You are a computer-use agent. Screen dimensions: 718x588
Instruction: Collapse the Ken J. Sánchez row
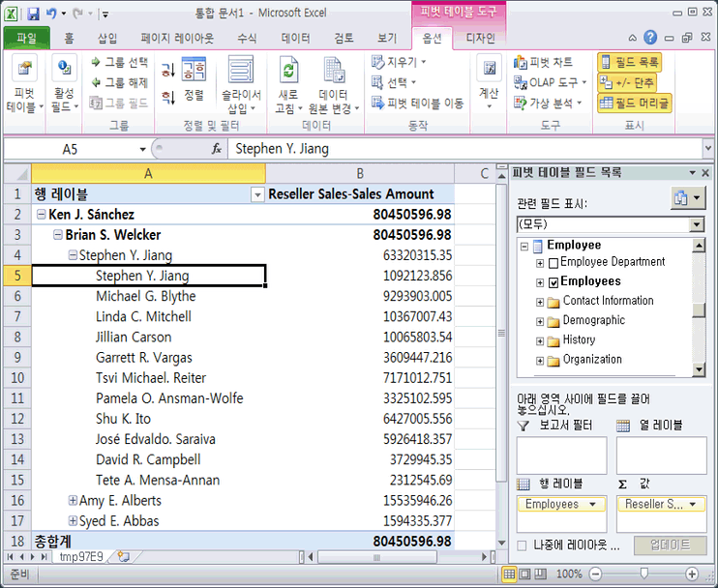pyautogui.click(x=42, y=214)
